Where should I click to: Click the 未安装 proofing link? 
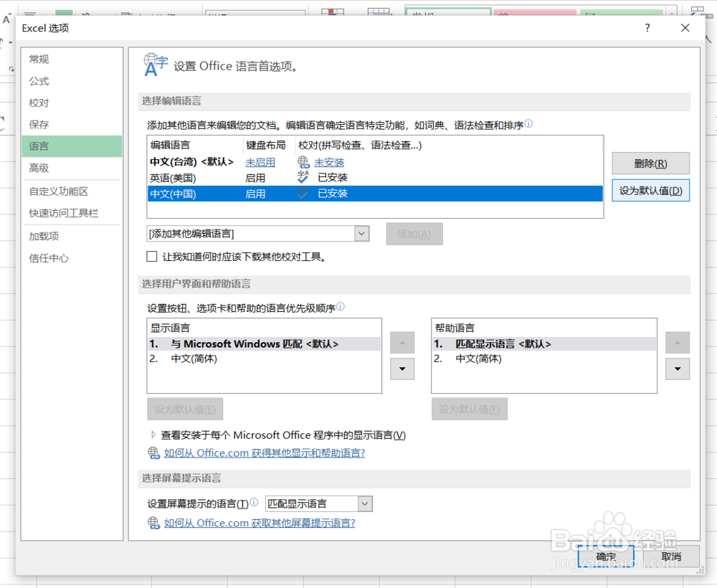(329, 162)
